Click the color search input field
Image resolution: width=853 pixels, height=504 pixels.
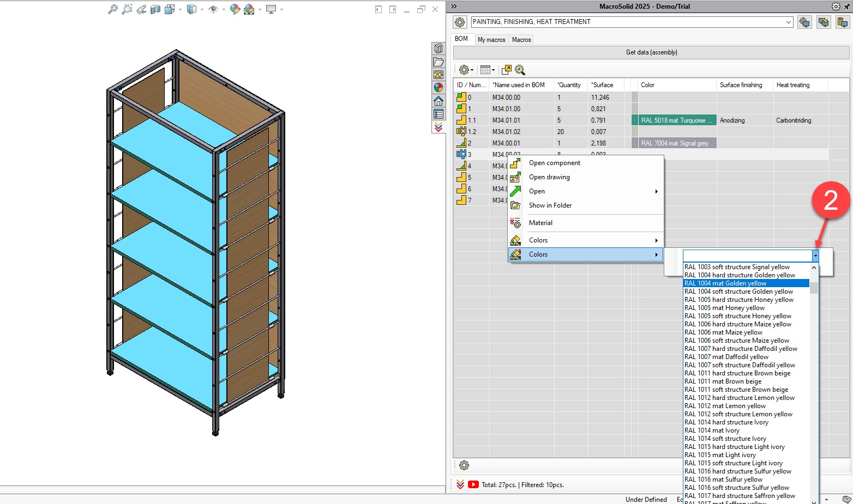[747, 256]
